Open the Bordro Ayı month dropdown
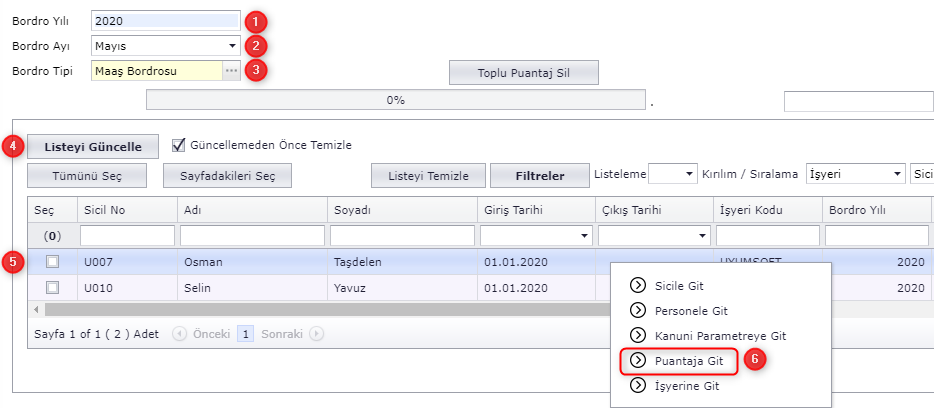This screenshot has width=934, height=408. point(232,46)
